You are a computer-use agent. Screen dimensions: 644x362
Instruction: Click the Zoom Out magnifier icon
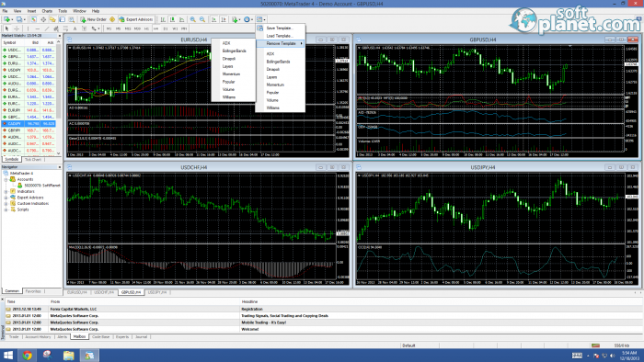pos(202,19)
